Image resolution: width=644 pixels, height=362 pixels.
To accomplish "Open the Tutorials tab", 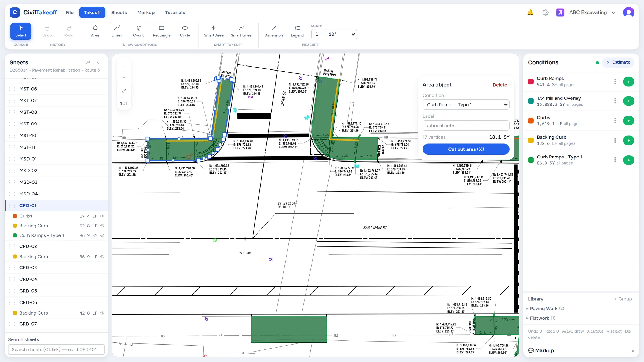I will pos(175,12).
